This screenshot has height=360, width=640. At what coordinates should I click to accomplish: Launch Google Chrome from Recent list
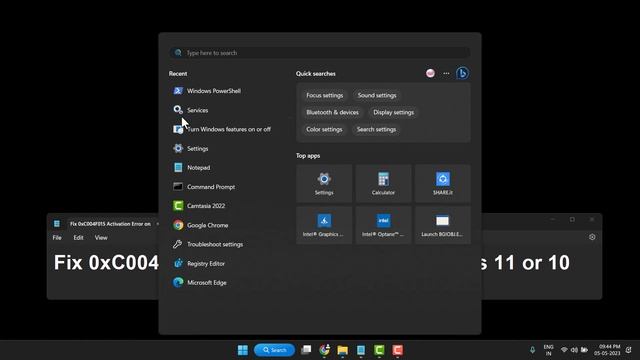[200, 225]
